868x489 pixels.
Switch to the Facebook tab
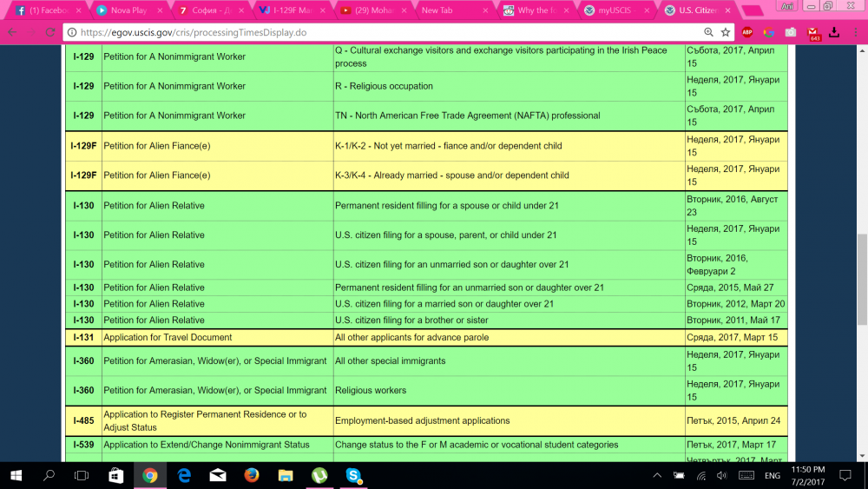click(x=49, y=10)
